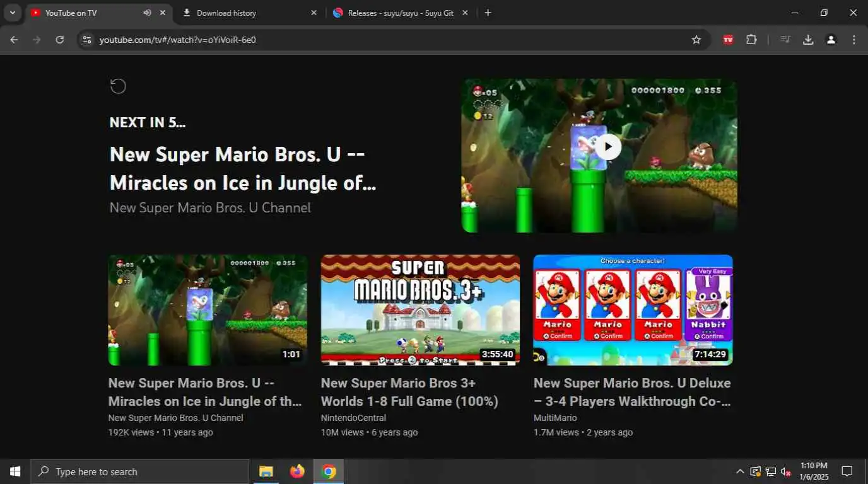Open the Chrome downloads icon
Viewport: 868px width, 484px height.
tap(808, 40)
